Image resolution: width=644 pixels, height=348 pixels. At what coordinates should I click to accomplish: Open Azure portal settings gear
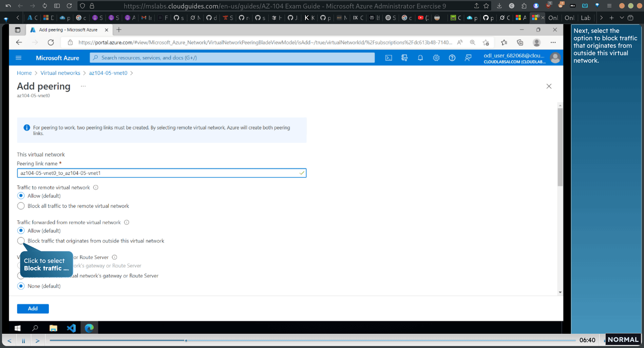pos(436,58)
